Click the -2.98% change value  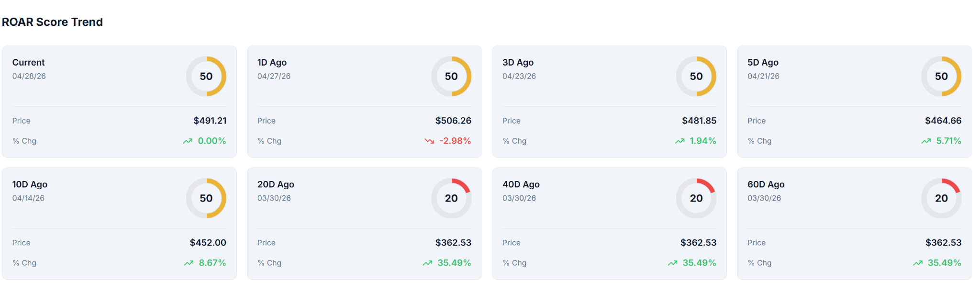coord(455,141)
